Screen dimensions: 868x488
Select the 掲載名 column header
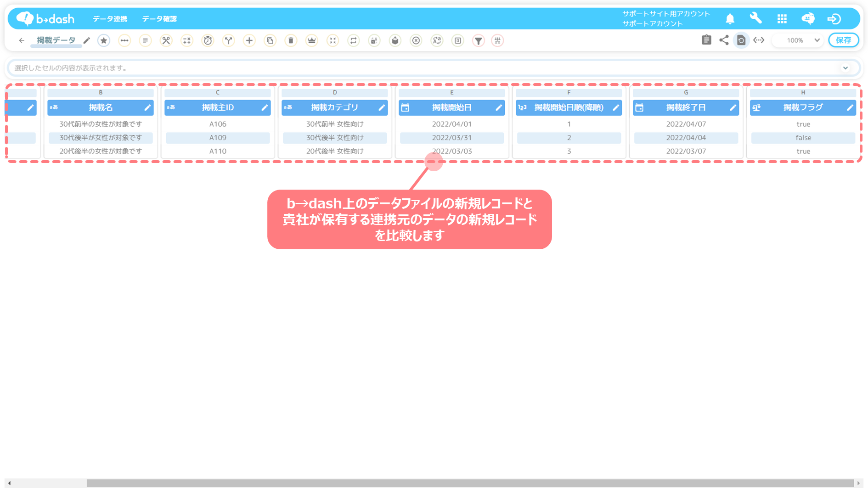[x=101, y=107]
